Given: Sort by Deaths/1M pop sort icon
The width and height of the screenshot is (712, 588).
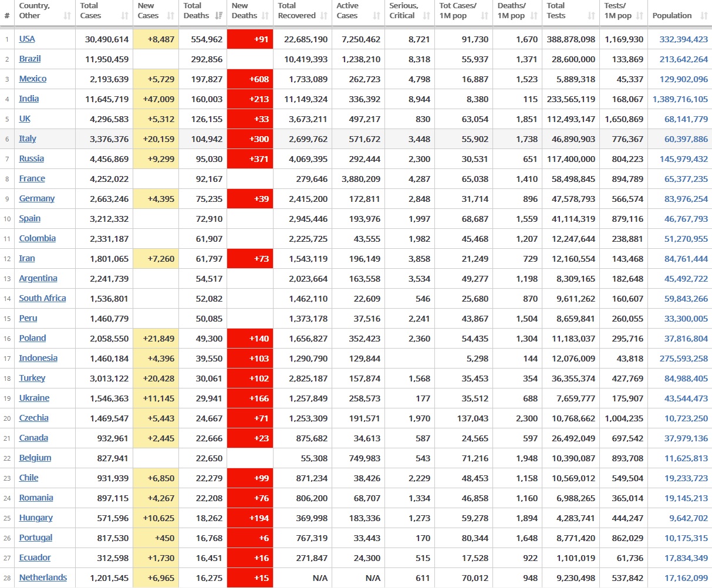Looking at the screenshot, I should [534, 16].
